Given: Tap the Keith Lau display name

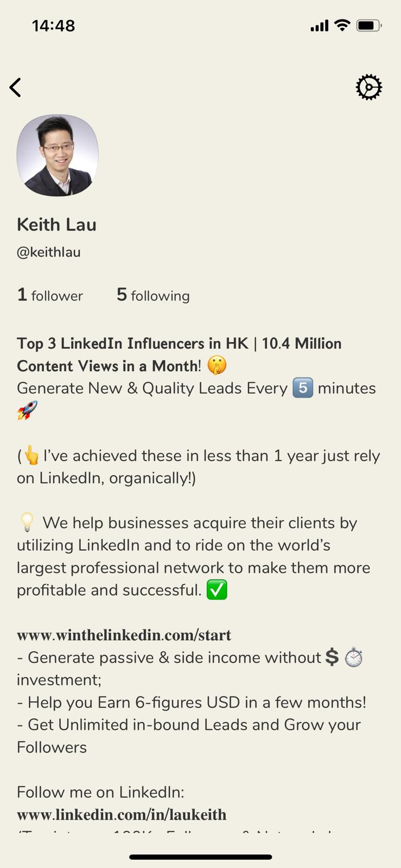Looking at the screenshot, I should coord(56,225).
